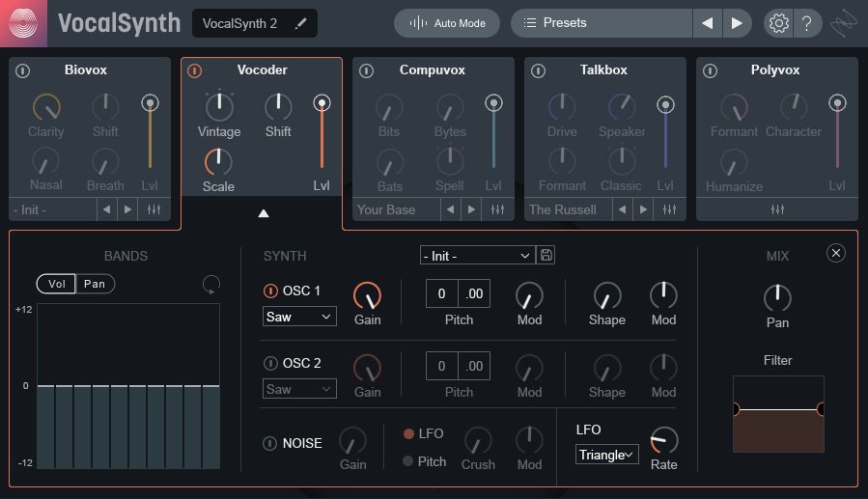The width and height of the screenshot is (868, 499).
Task: Open Talkbox The Russell preset name
Action: click(x=568, y=209)
